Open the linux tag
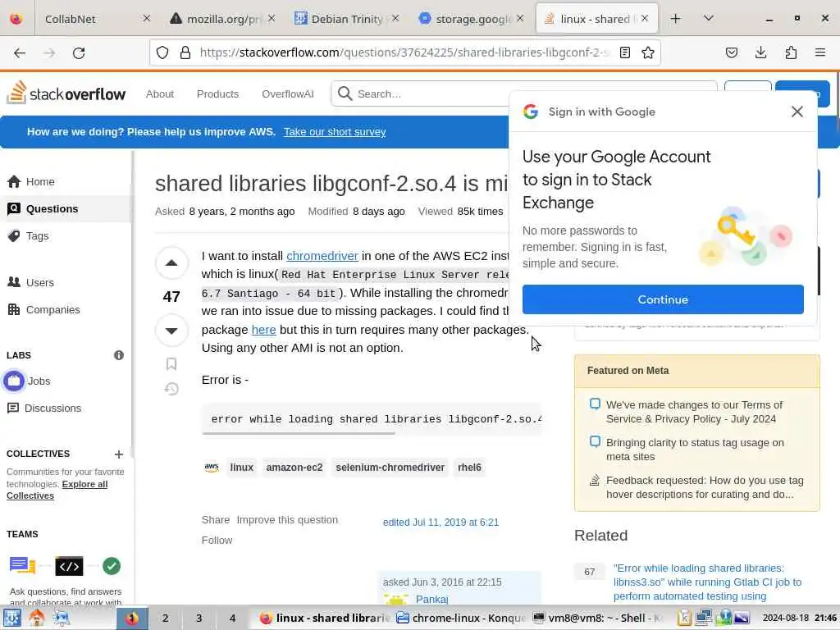Screen dimensions: 840x630 pyautogui.click(x=242, y=468)
